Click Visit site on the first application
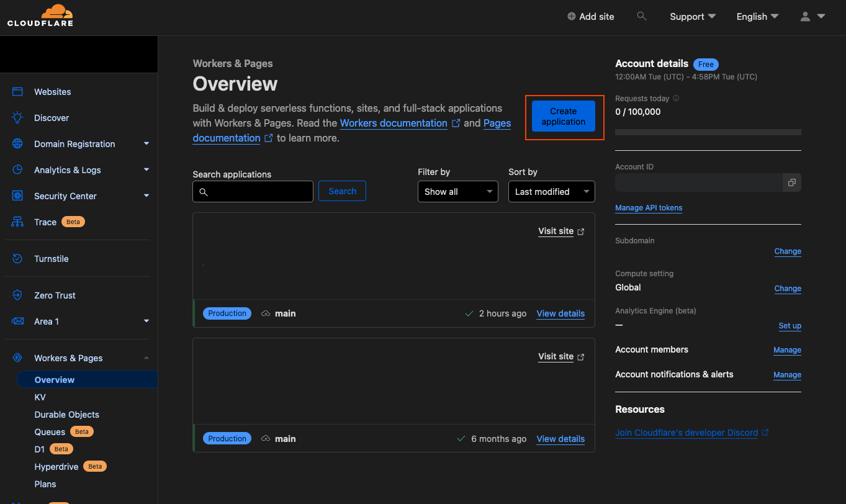 coord(556,231)
